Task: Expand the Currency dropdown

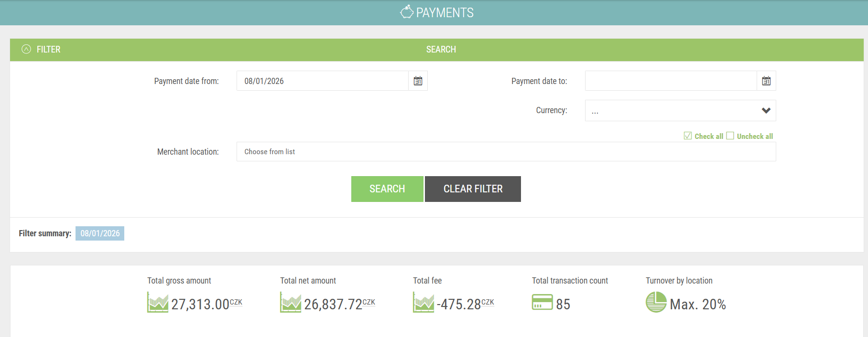Action: pyautogui.click(x=680, y=111)
